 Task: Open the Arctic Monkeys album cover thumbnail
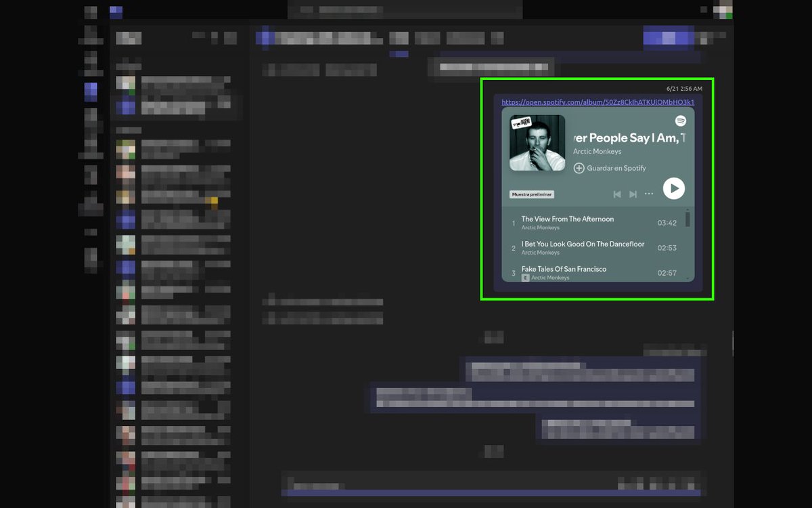point(537,143)
